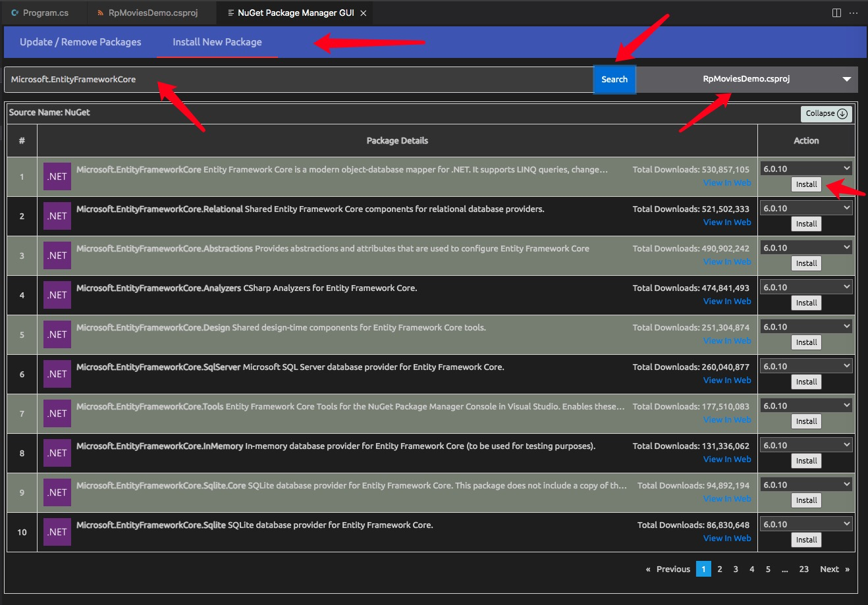Click the .NET icon of EntityFrameworkCore.Relational
The image size is (868, 605).
(57, 216)
